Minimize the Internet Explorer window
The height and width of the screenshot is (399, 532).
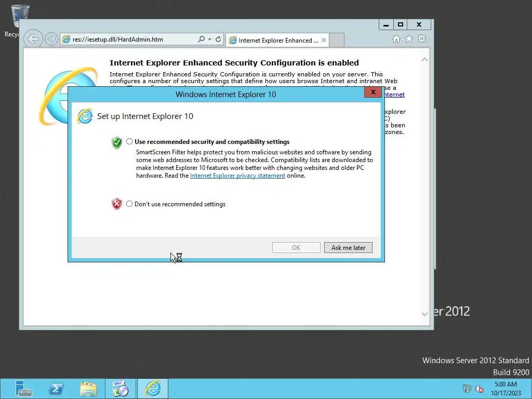(x=386, y=24)
